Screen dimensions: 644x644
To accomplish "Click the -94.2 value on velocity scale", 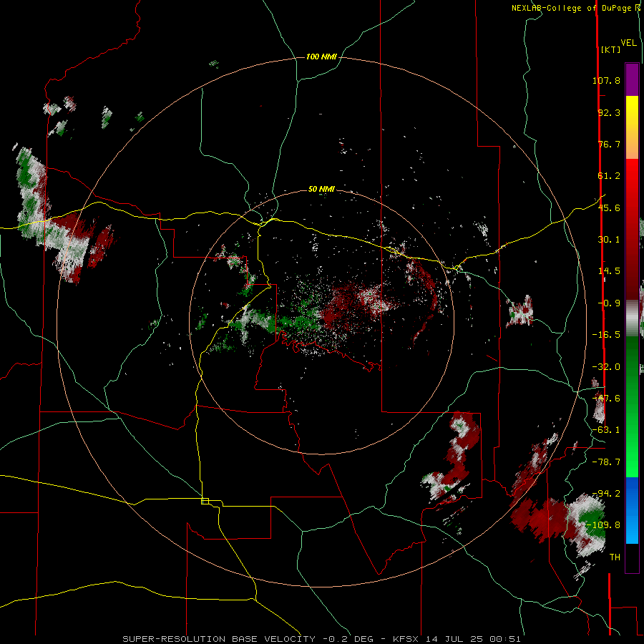I will [606, 493].
